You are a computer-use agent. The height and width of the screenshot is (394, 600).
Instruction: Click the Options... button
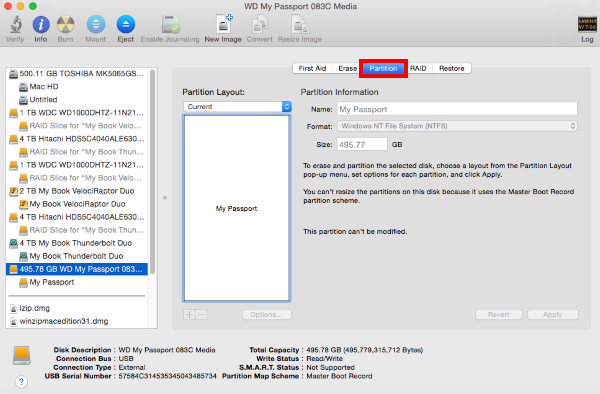(267, 315)
